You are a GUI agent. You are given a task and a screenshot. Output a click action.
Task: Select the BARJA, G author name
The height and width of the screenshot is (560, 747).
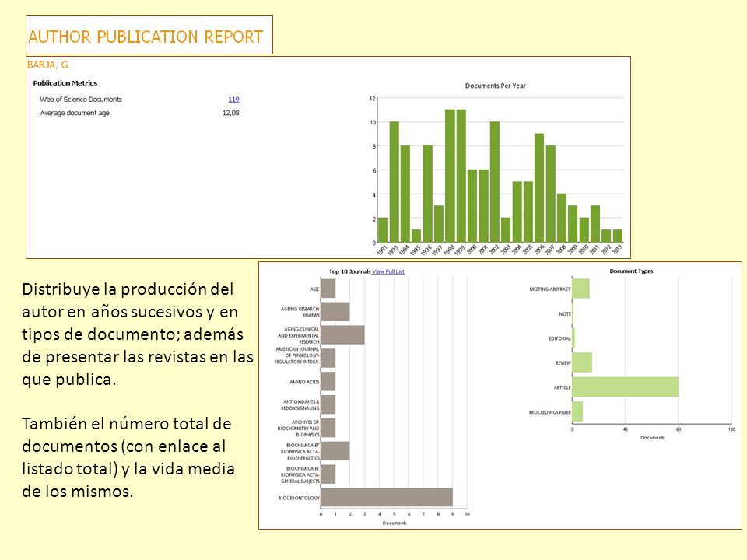click(x=47, y=65)
